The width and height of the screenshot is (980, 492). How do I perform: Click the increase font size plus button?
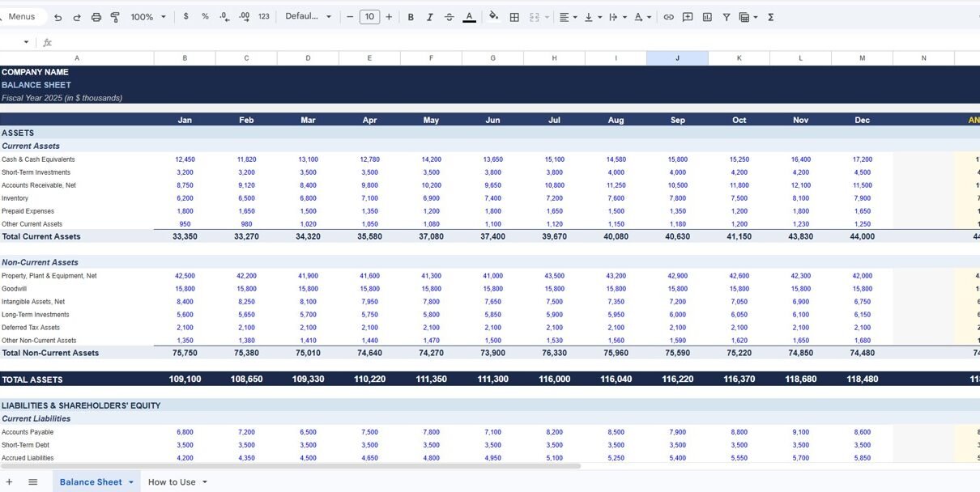point(389,17)
